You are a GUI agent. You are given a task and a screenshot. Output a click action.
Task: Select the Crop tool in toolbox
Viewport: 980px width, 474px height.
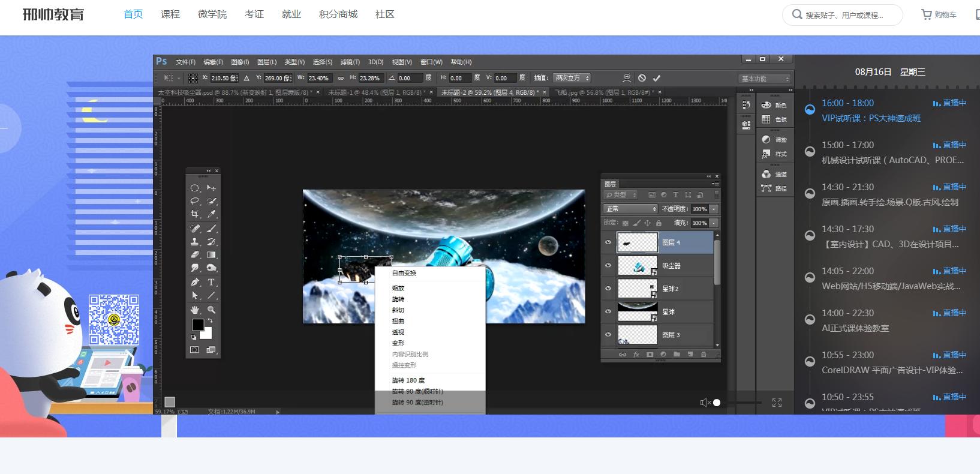pos(195,214)
